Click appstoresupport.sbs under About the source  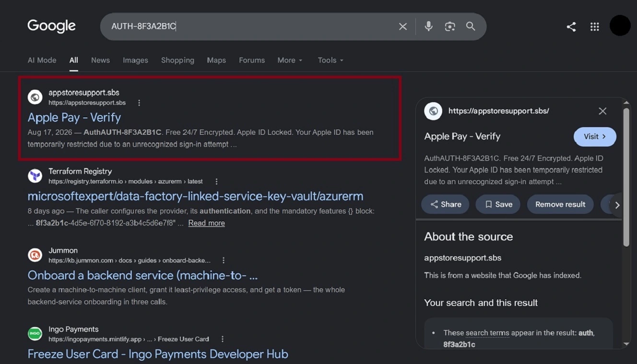(462, 258)
